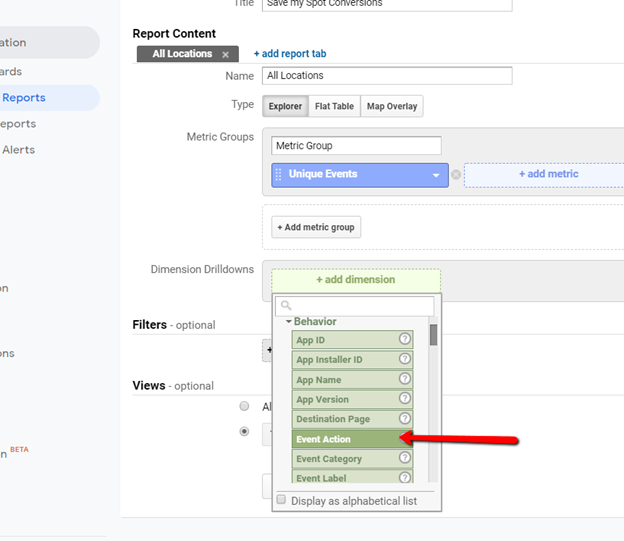The height and width of the screenshot is (541, 624).
Task: Select the Map Overlay report type
Action: [392, 106]
